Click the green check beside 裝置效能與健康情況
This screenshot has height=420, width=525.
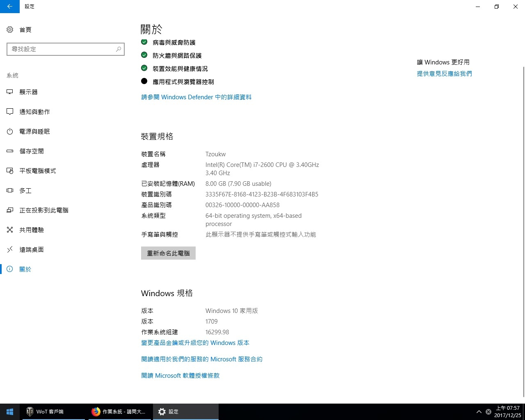coord(144,68)
